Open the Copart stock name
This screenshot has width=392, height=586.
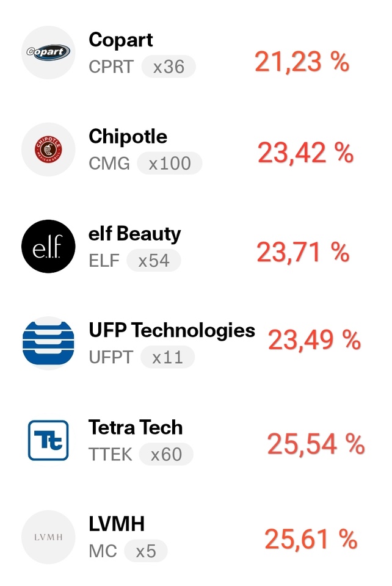(121, 40)
